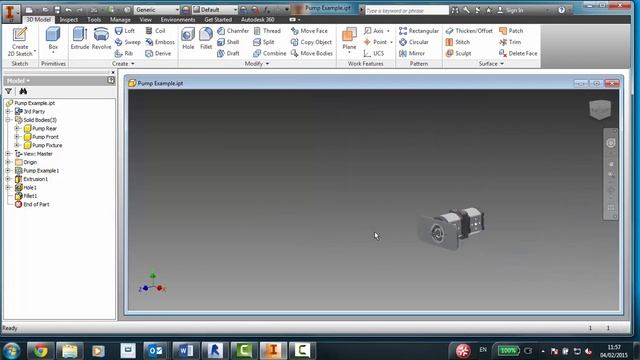Select Hole1 feature in tree
The image size is (640, 360).
click(x=30, y=188)
